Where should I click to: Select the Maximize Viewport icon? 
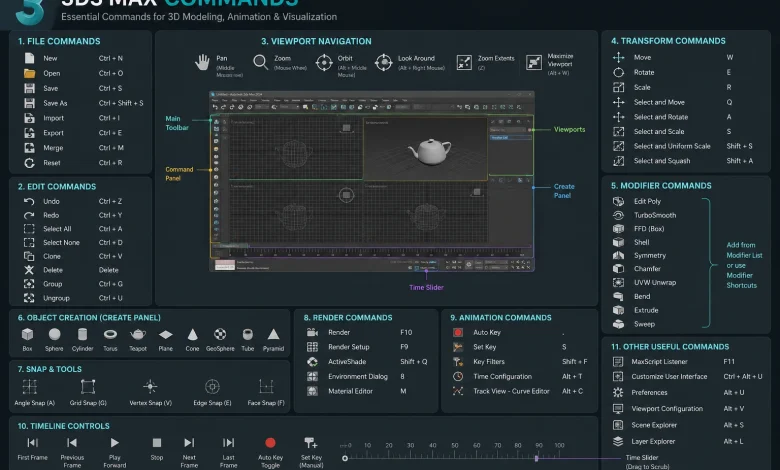click(x=534, y=63)
